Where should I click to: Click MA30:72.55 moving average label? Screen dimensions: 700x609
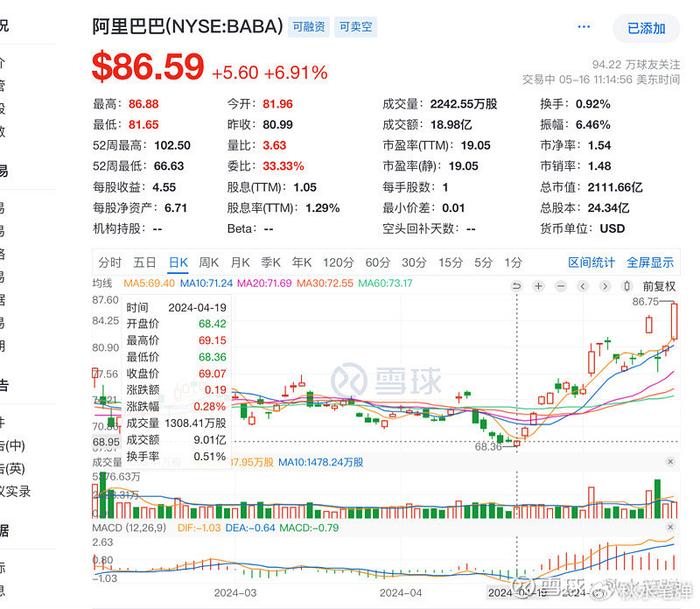(x=325, y=283)
